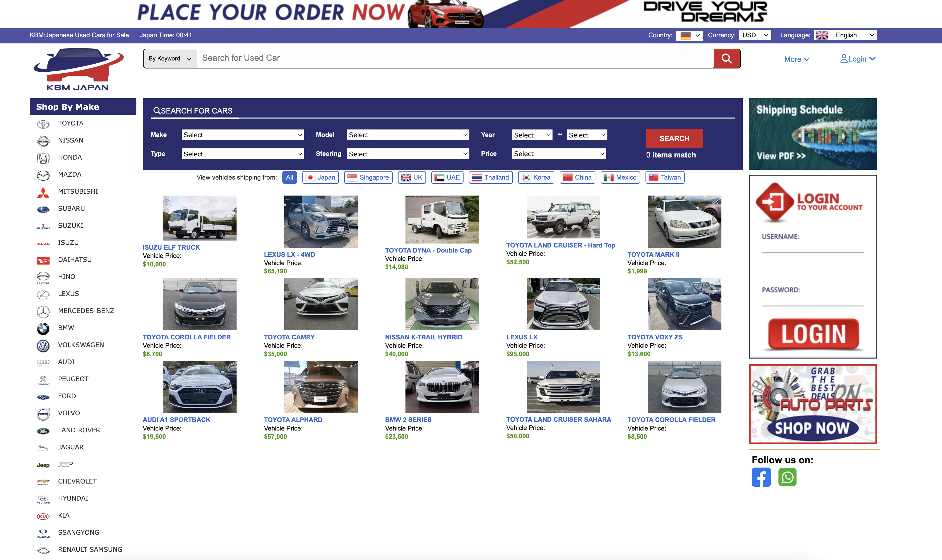Click the red magnifier search icon
Image resolution: width=942 pixels, height=560 pixels.
[x=726, y=59]
